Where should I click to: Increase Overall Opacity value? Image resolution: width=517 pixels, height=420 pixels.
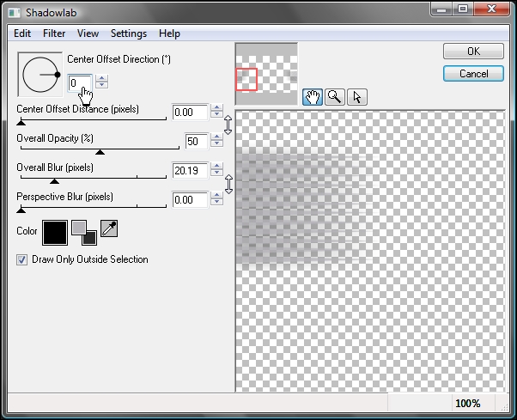click(216, 137)
